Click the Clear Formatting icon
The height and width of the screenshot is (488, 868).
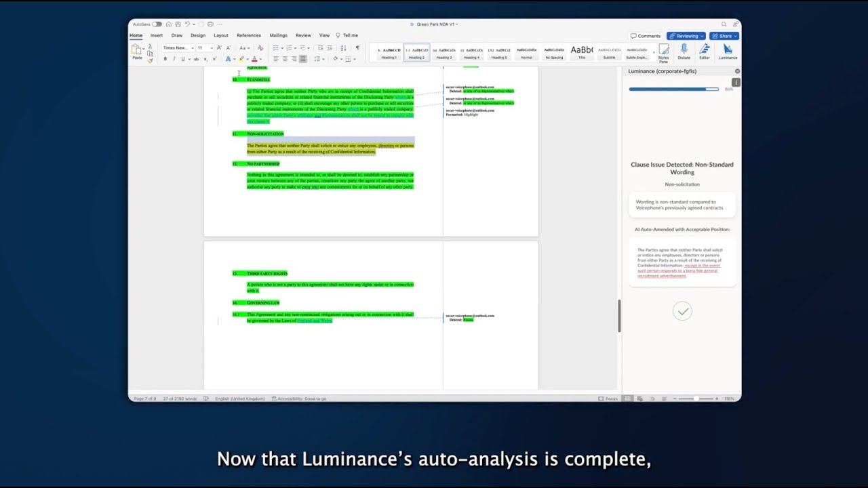260,48
